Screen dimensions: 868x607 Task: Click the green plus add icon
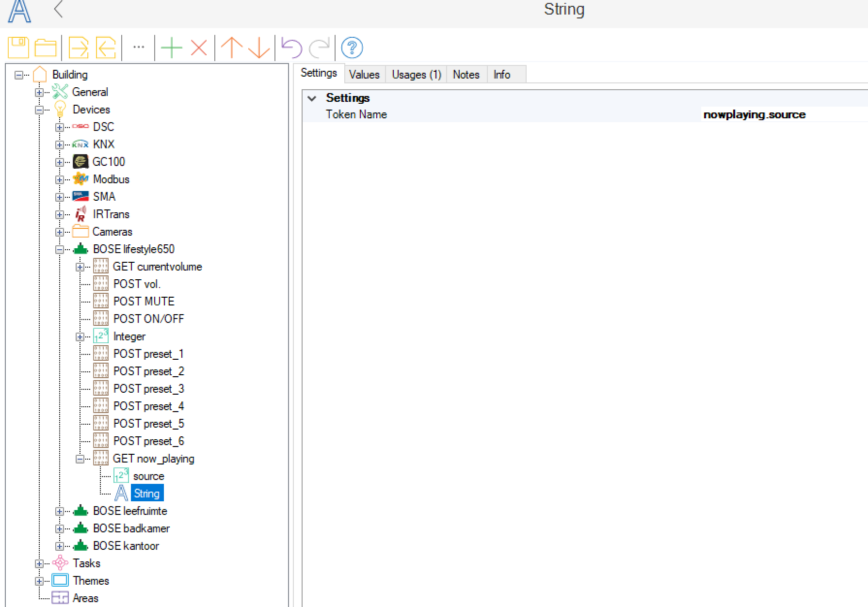coord(171,48)
